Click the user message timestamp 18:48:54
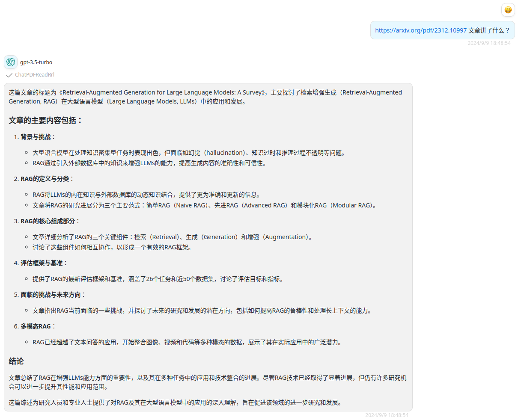521x420 pixels. [x=489, y=43]
